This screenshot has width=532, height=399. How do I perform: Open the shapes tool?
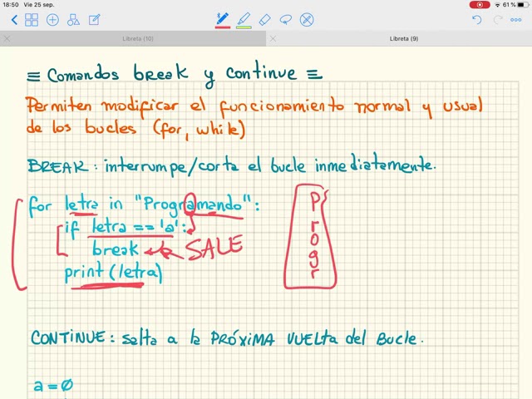click(73, 20)
